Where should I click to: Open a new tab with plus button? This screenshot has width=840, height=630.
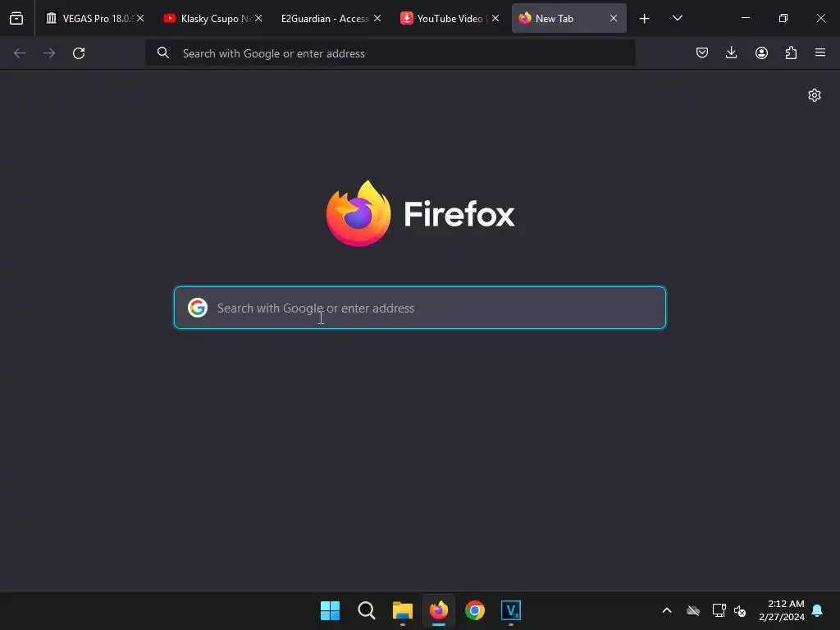[645, 19]
